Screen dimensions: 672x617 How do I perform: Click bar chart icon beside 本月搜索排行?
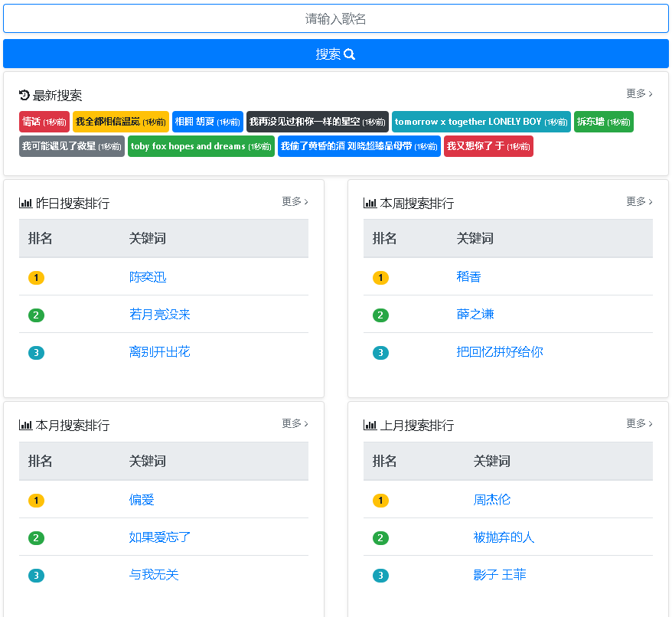pos(25,425)
